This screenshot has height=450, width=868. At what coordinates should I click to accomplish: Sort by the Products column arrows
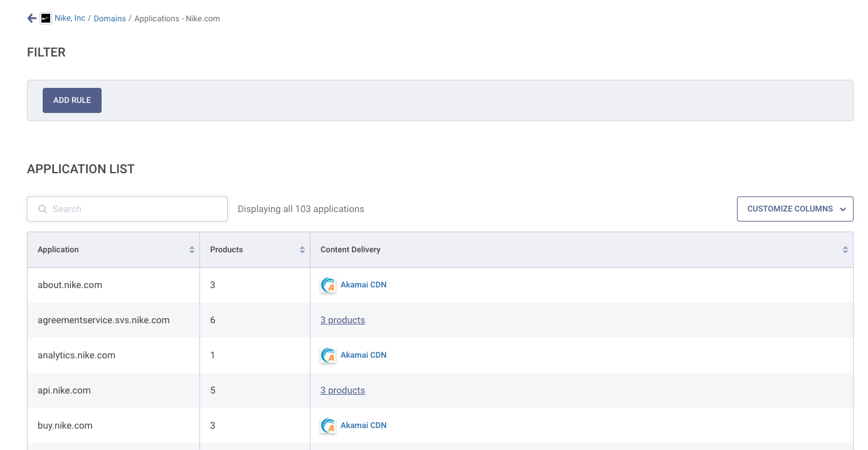302,250
